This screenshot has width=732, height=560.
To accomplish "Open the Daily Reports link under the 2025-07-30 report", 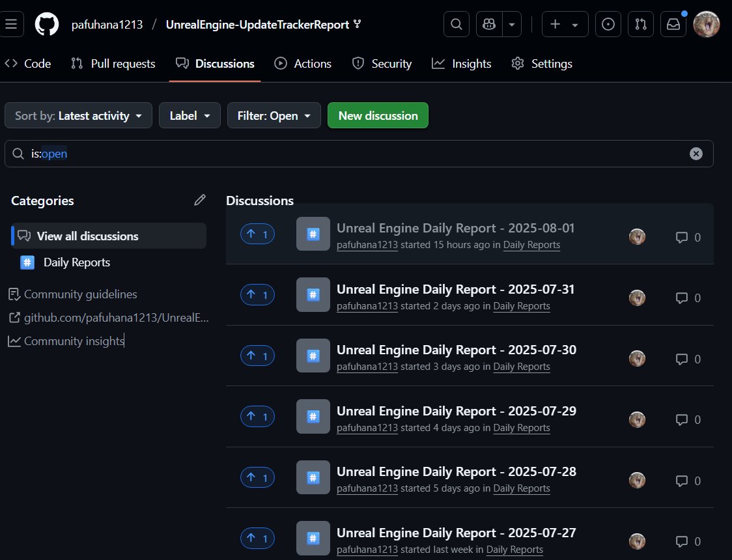I will pyautogui.click(x=522, y=367).
